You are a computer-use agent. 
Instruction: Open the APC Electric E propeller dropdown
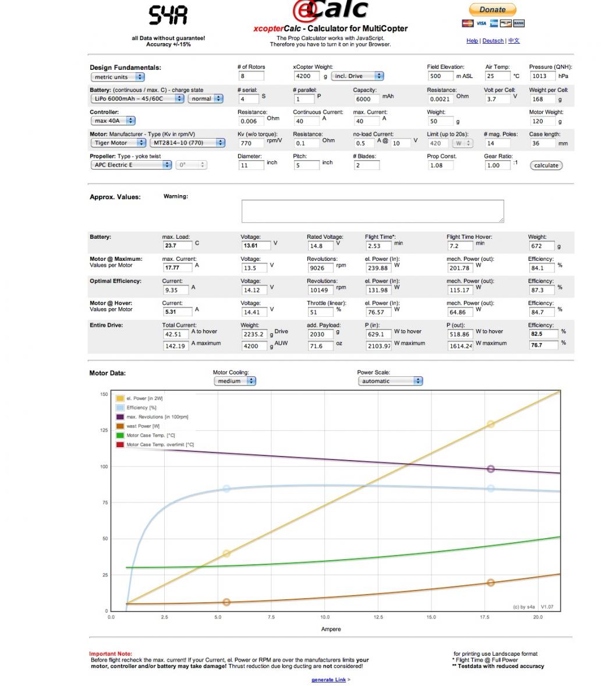click(x=131, y=165)
